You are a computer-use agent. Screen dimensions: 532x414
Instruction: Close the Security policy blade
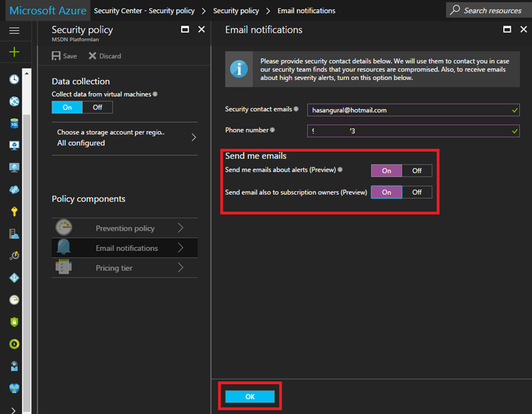tap(202, 29)
